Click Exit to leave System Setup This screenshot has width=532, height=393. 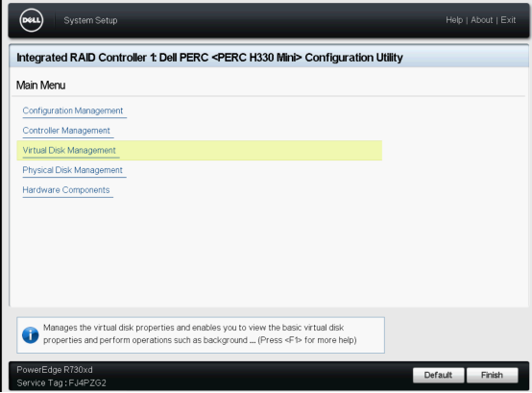[508, 20]
